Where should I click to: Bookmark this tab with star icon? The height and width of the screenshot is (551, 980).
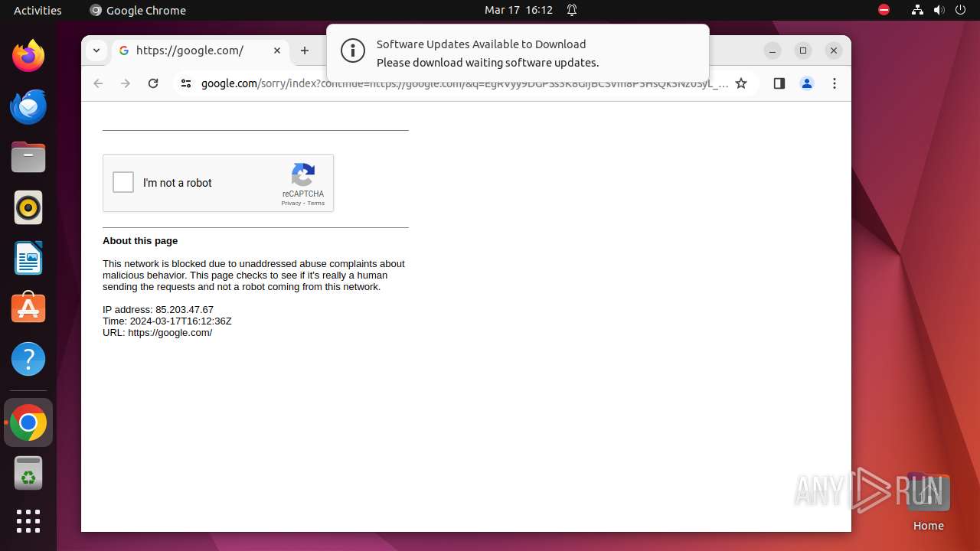point(741,83)
